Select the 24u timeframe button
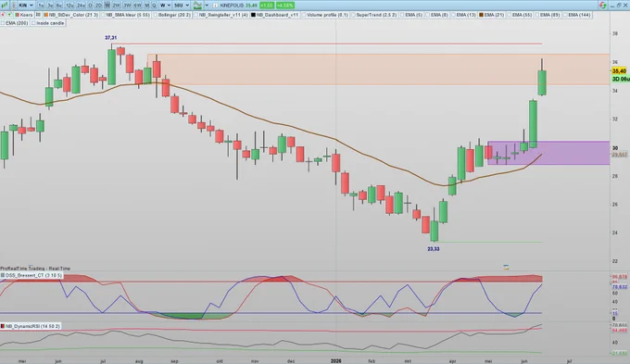 pyautogui.click(x=81, y=6)
